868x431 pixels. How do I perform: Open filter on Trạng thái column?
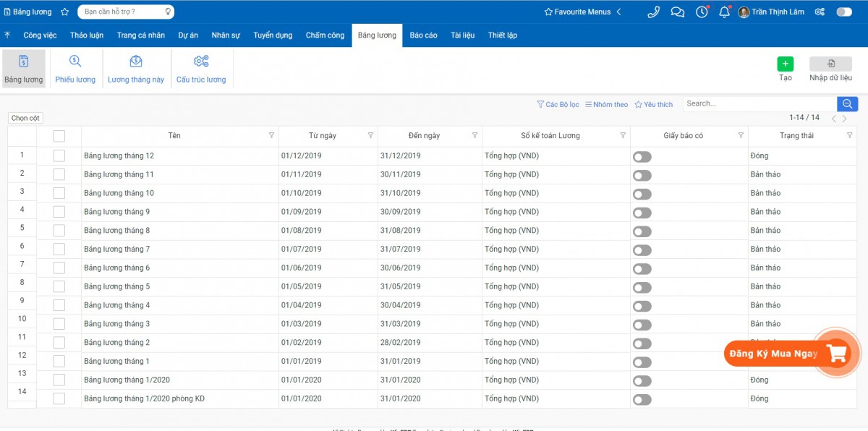point(850,135)
